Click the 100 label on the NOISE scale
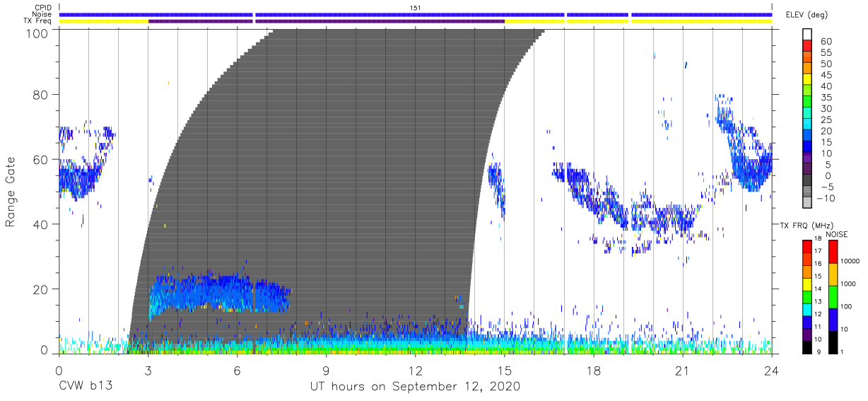868x401 pixels. coord(846,307)
